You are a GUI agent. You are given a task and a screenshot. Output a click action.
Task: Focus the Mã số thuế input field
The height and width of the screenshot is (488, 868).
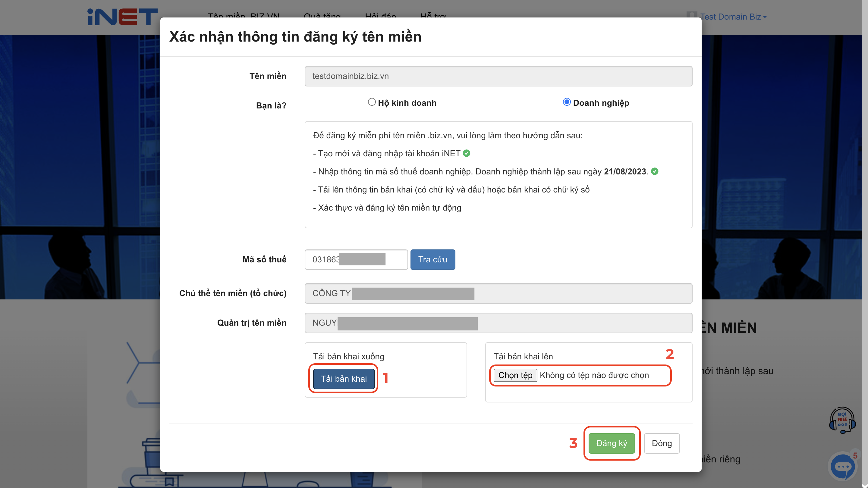(356, 259)
